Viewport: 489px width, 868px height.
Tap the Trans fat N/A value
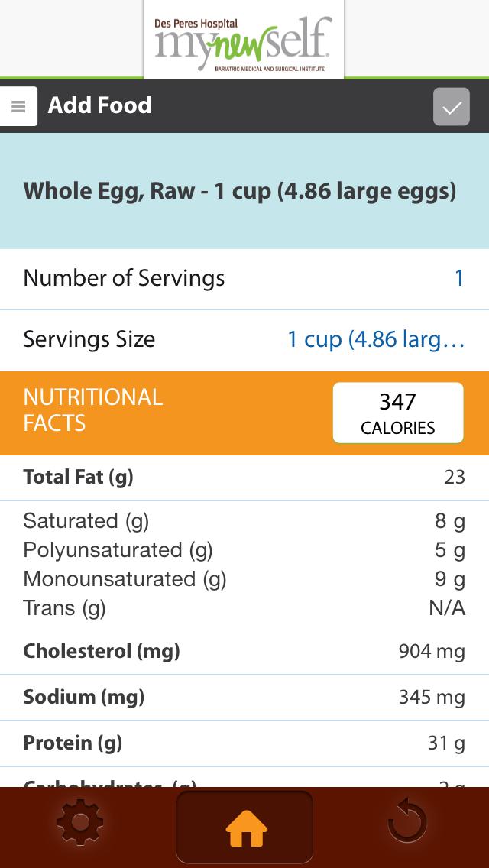pyautogui.click(x=447, y=608)
